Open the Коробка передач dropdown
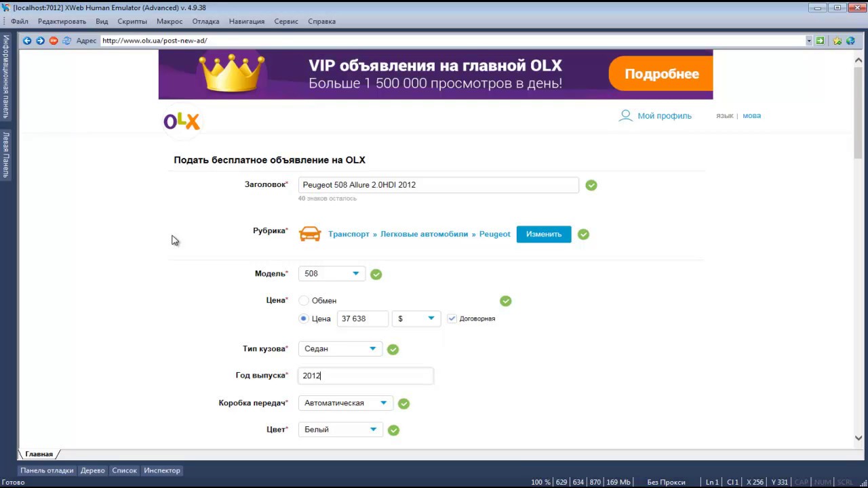Image resolution: width=868 pixels, height=488 pixels. (346, 403)
